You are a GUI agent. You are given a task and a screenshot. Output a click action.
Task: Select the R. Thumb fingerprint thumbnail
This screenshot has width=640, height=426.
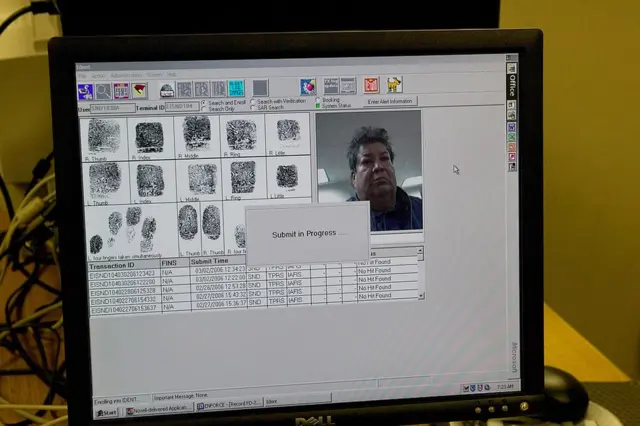coord(103,135)
